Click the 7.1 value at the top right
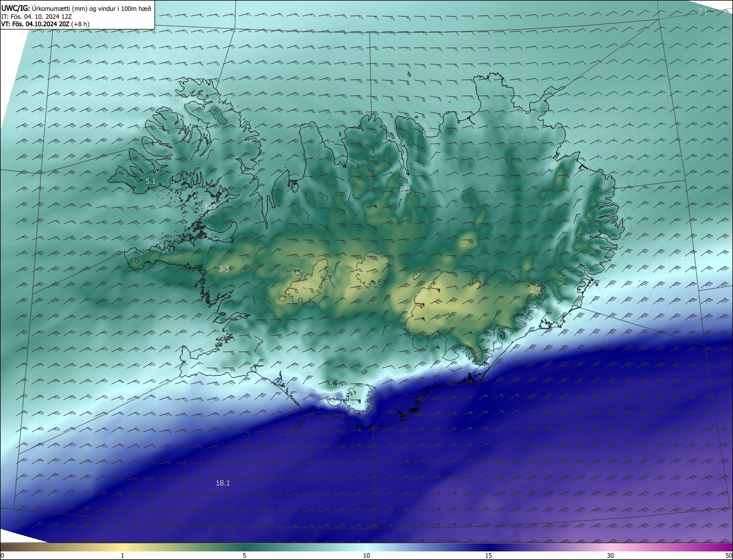Viewport: 733px width, 560px height. (703, 11)
